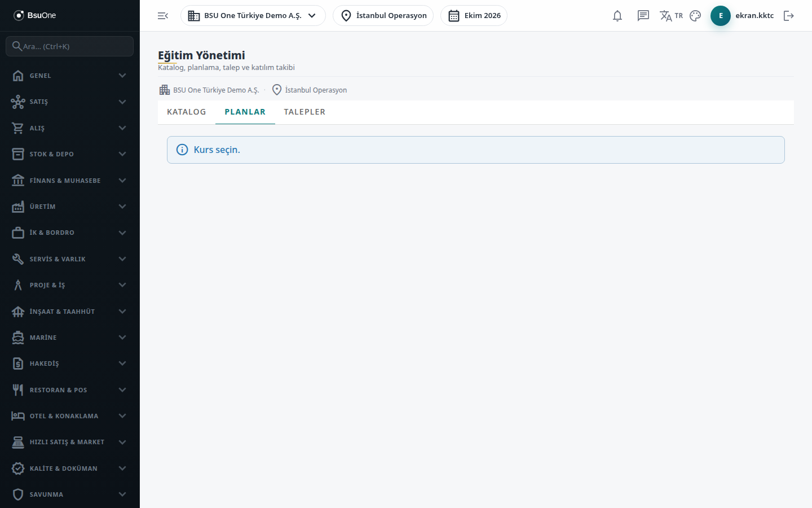Expand the Otel & Konaklama section
The height and width of the screenshot is (508, 812).
pyautogui.click(x=70, y=416)
